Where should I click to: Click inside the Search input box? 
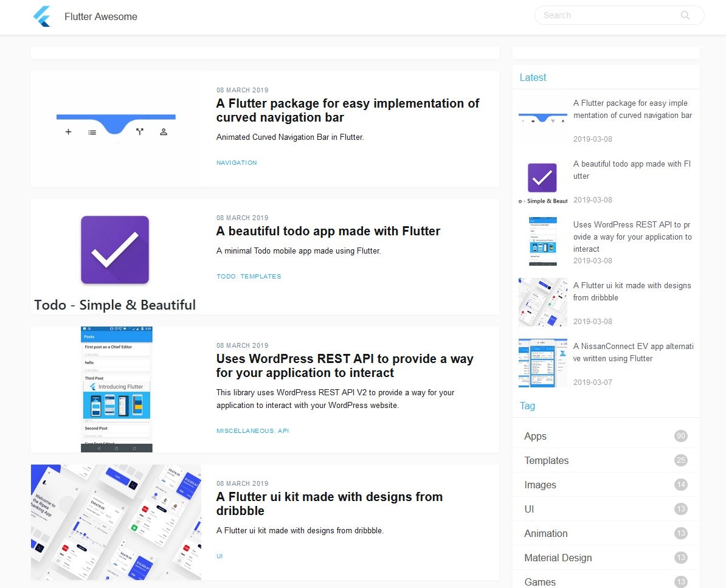pyautogui.click(x=602, y=15)
